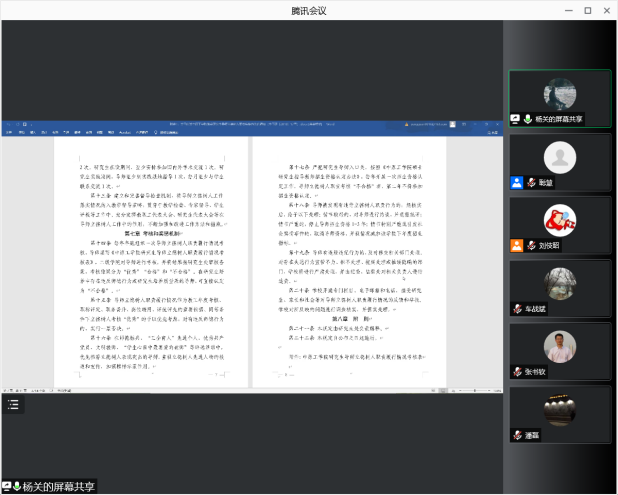
Task: Maximize the 腾讯会议 window
Action: pyautogui.click(x=587, y=10)
